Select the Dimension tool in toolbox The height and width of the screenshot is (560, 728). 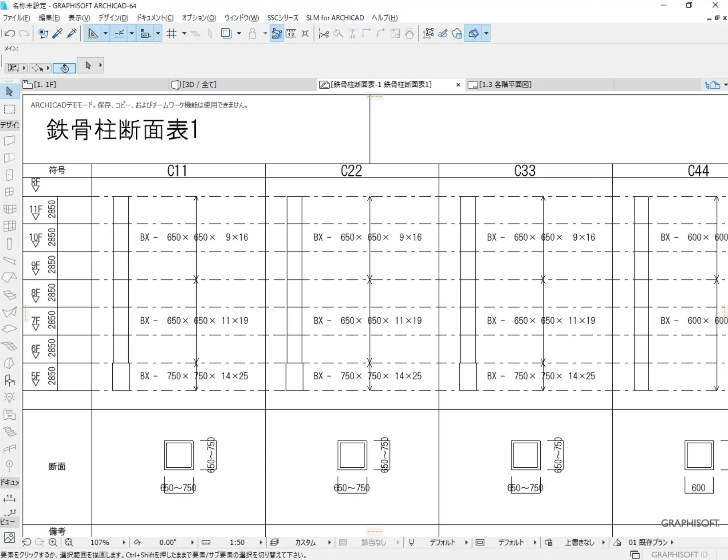[x=9, y=498]
